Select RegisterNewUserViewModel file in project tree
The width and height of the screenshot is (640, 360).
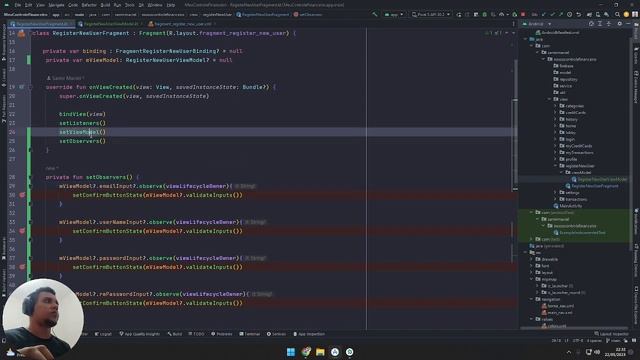tap(599, 179)
